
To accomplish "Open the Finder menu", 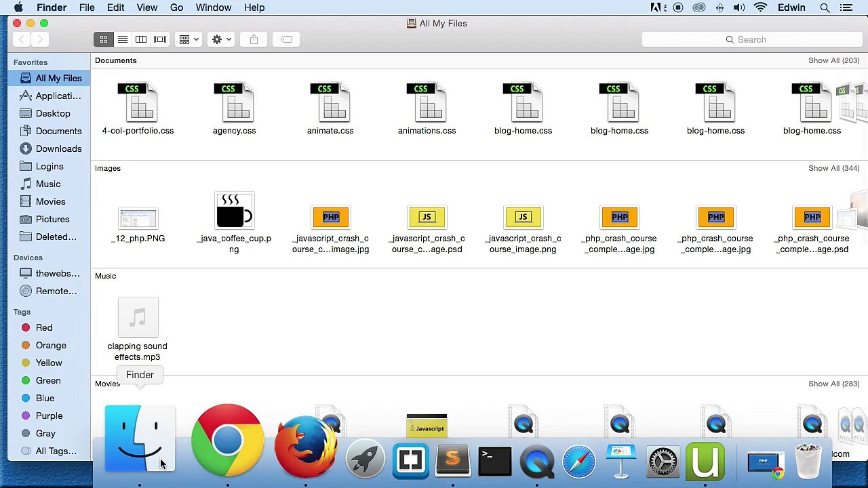I will pyautogui.click(x=52, y=7).
